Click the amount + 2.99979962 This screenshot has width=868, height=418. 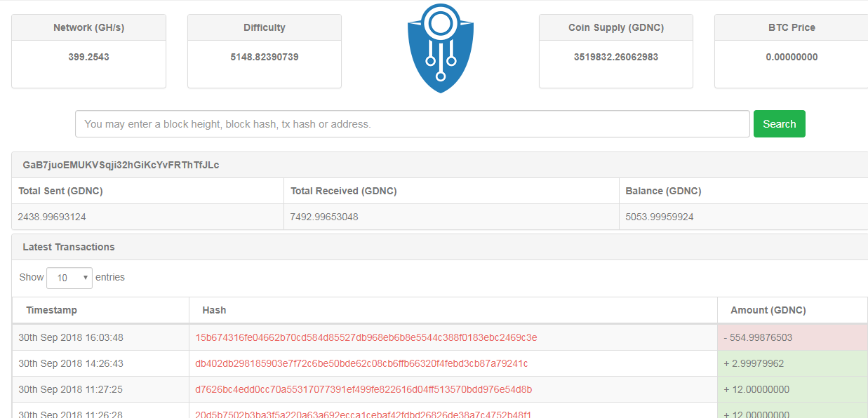[x=754, y=363]
